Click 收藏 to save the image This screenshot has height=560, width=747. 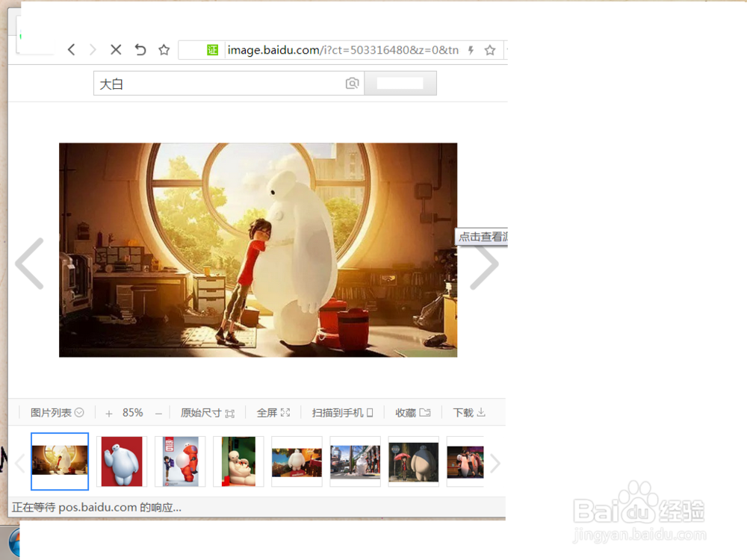pos(412,412)
